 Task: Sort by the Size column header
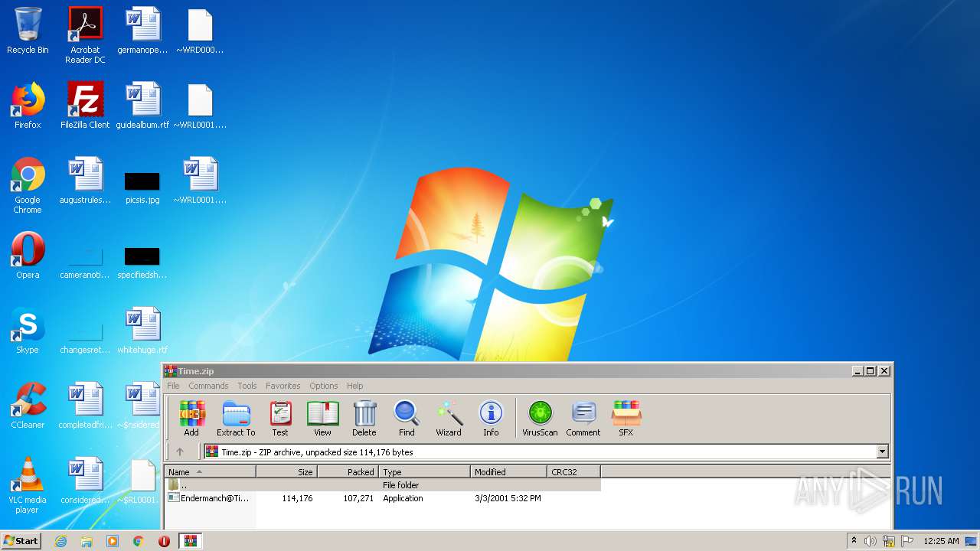(287, 471)
